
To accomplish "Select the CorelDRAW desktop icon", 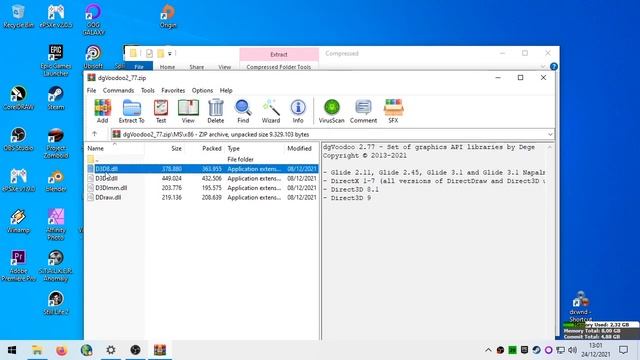I will click(x=18, y=98).
